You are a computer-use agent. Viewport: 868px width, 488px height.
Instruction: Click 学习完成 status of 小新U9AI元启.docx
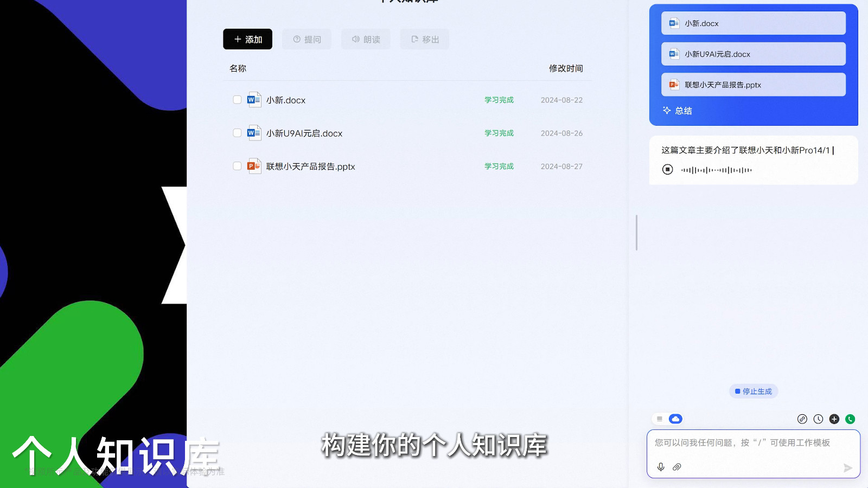pos(499,133)
